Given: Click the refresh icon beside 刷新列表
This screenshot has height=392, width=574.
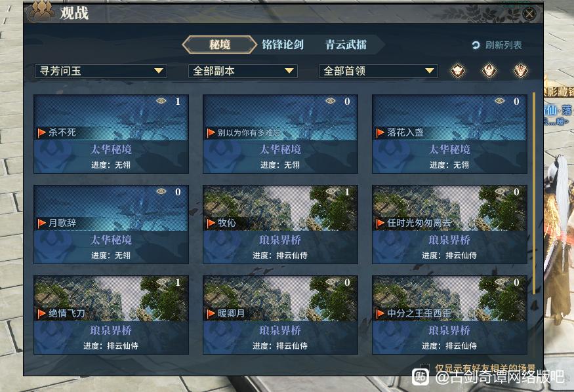Looking at the screenshot, I should [x=476, y=45].
